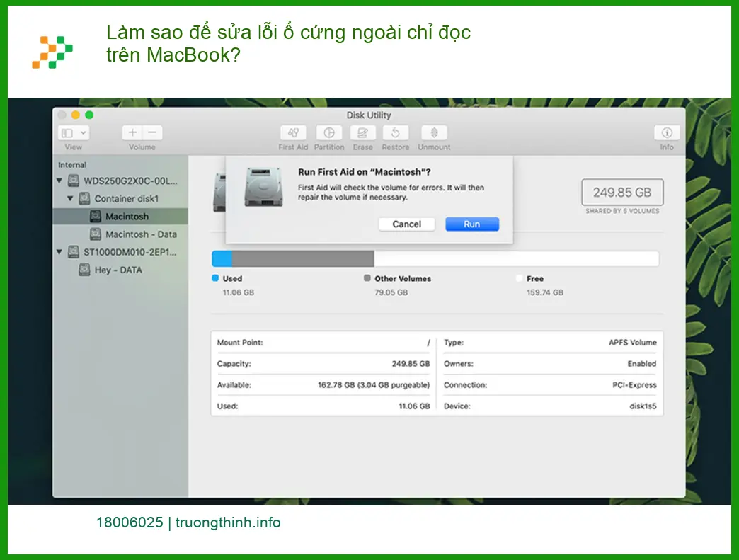Click the green zoom window button
This screenshot has height=560, width=739.
point(89,115)
